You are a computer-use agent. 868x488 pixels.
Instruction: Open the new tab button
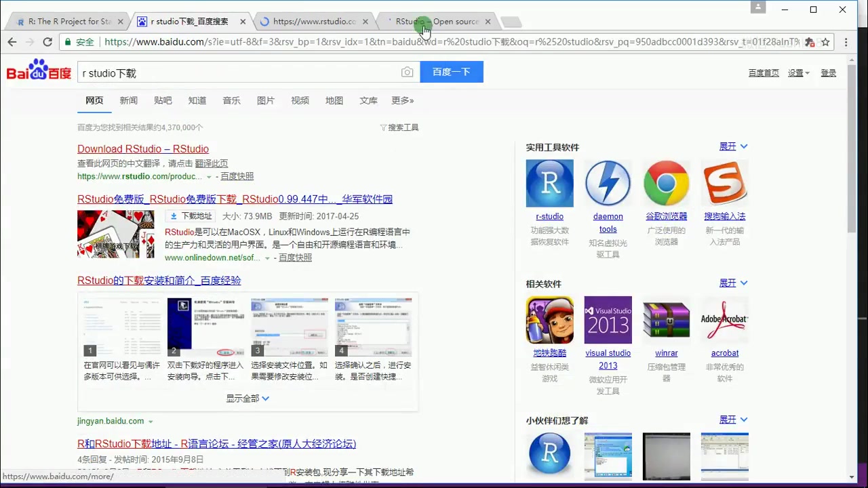pos(511,22)
